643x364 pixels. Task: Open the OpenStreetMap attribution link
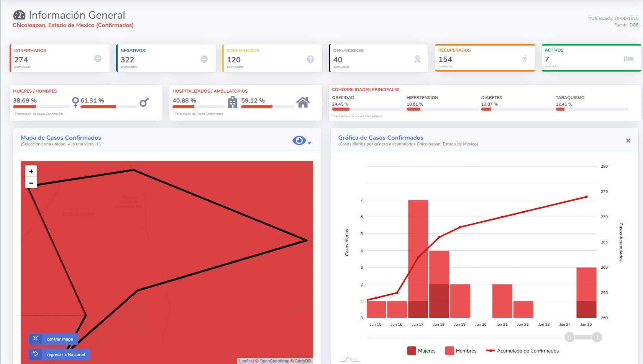point(274,361)
